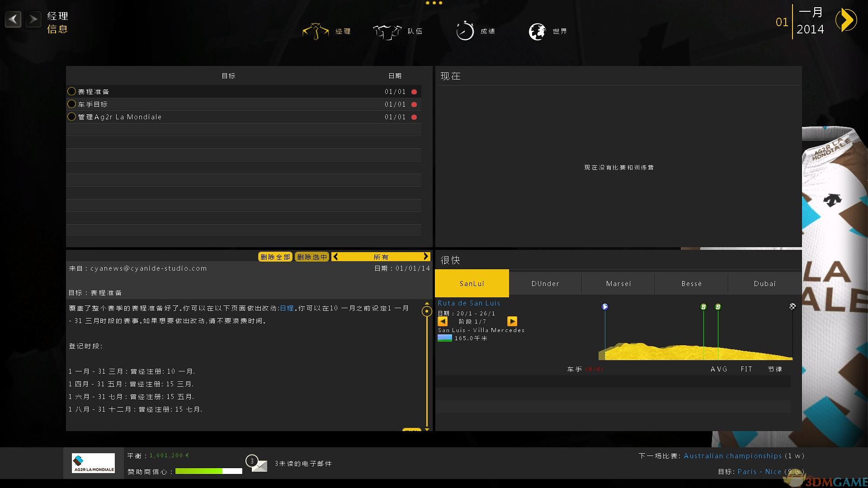Select the 管理Ag2r La Mondiale objective circle
This screenshot has width=868, height=488.
pyautogui.click(x=71, y=117)
